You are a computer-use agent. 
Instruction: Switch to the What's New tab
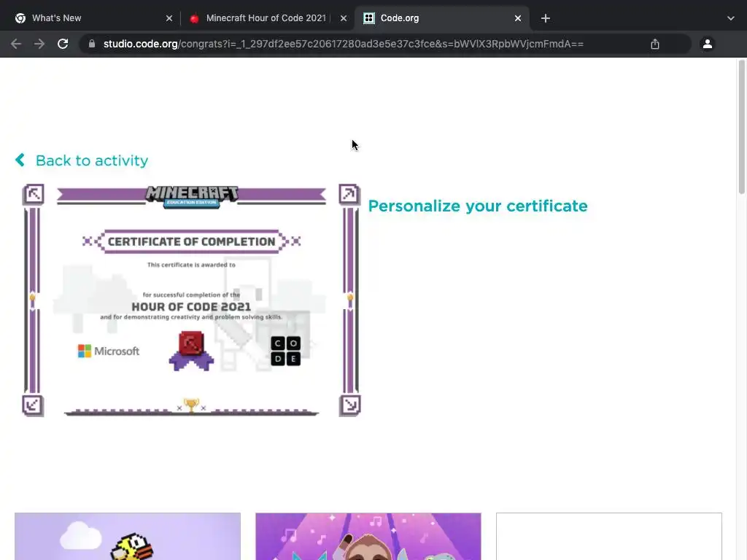[91, 18]
